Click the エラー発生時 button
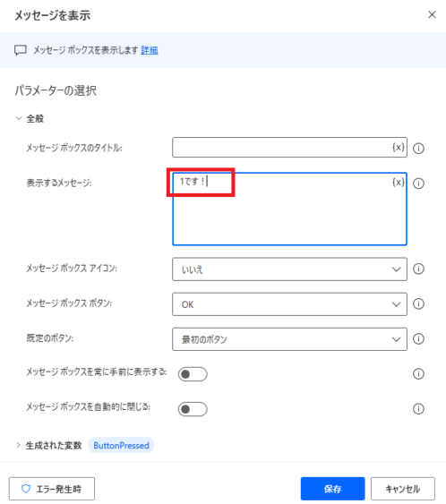 coord(52,489)
